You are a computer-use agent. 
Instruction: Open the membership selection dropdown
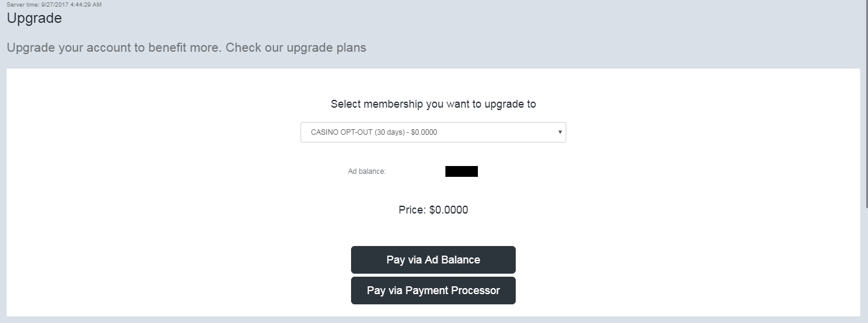coord(433,132)
